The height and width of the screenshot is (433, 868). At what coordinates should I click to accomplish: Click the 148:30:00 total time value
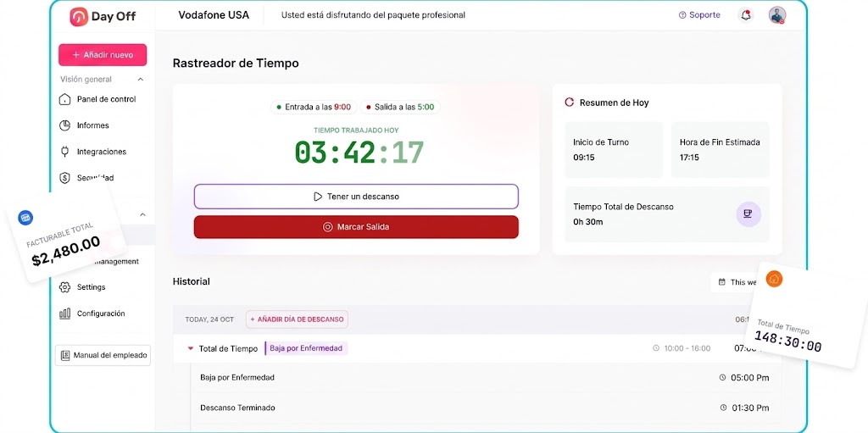pyautogui.click(x=787, y=342)
